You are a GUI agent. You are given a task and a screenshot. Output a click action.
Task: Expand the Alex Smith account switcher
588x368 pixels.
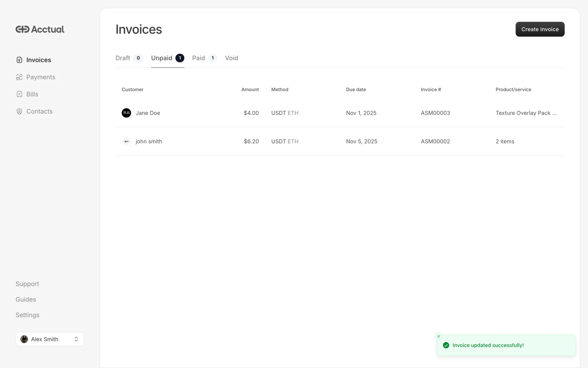click(x=76, y=339)
